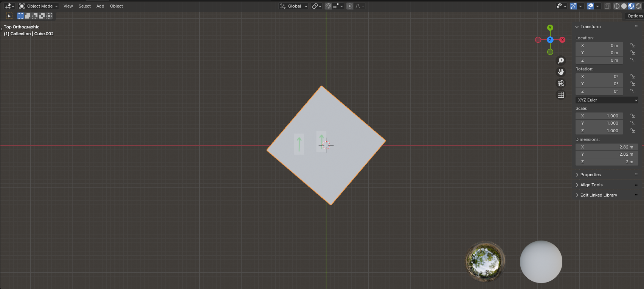Click the Dimensions X value field
This screenshot has width=644, height=289.
(607, 147)
